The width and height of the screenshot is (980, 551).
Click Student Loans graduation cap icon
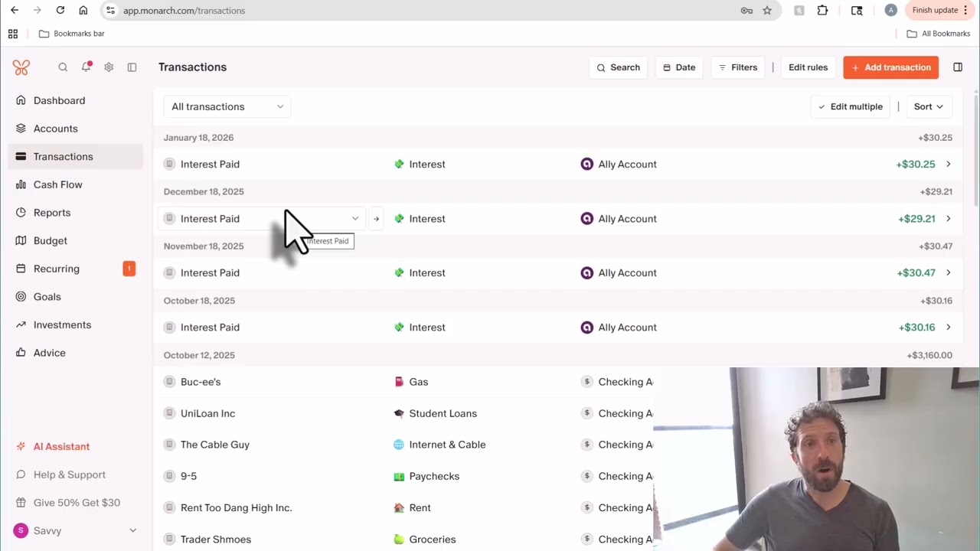coord(399,413)
